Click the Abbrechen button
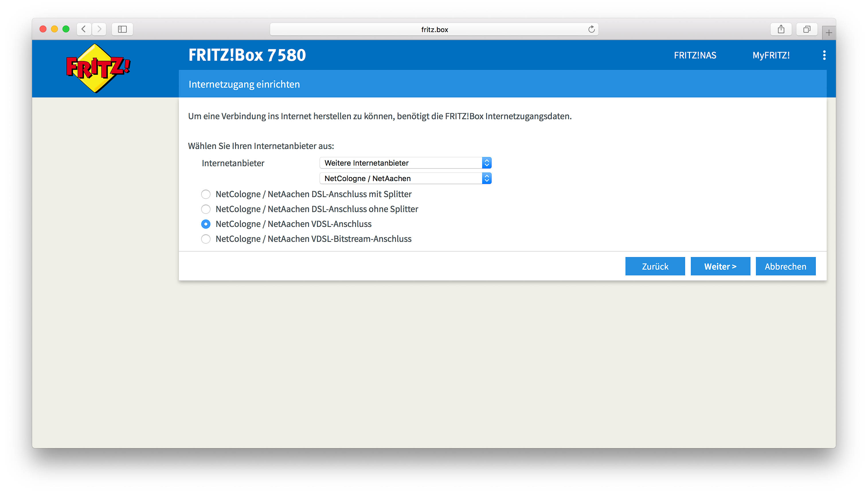 pos(785,266)
